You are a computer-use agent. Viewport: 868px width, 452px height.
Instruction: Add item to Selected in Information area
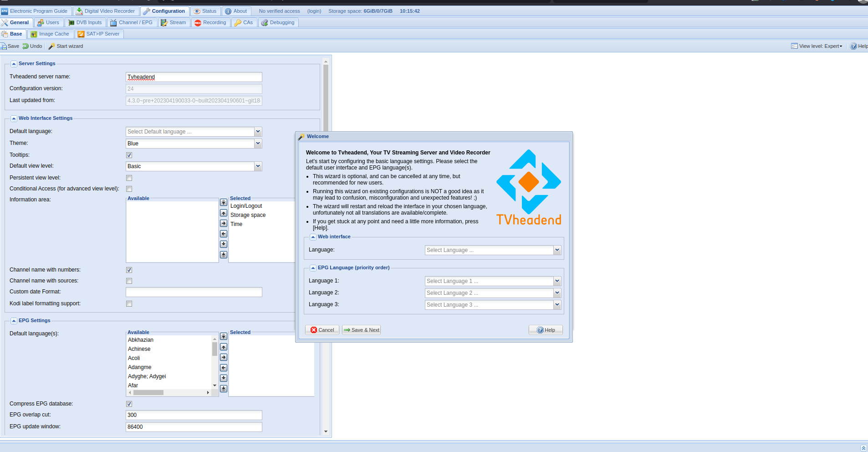(x=224, y=223)
